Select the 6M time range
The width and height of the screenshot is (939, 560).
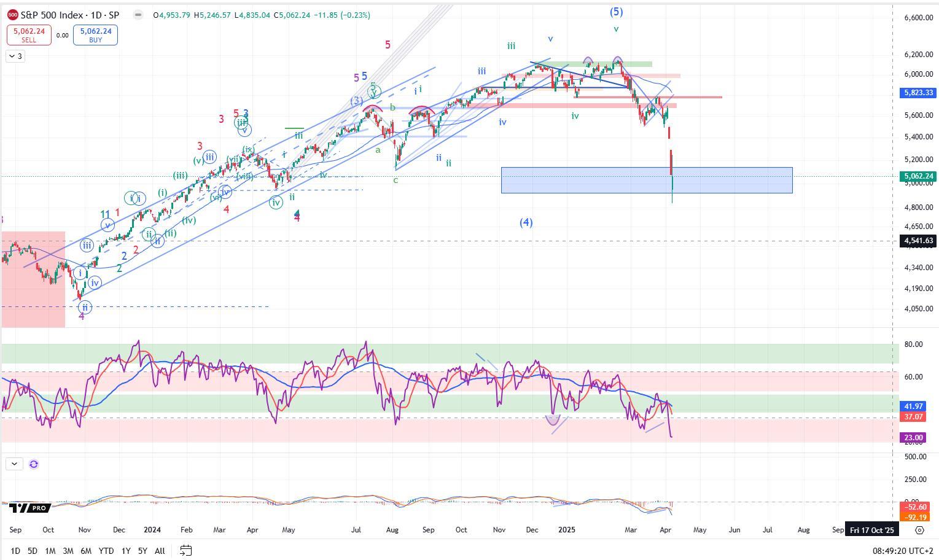[86, 551]
